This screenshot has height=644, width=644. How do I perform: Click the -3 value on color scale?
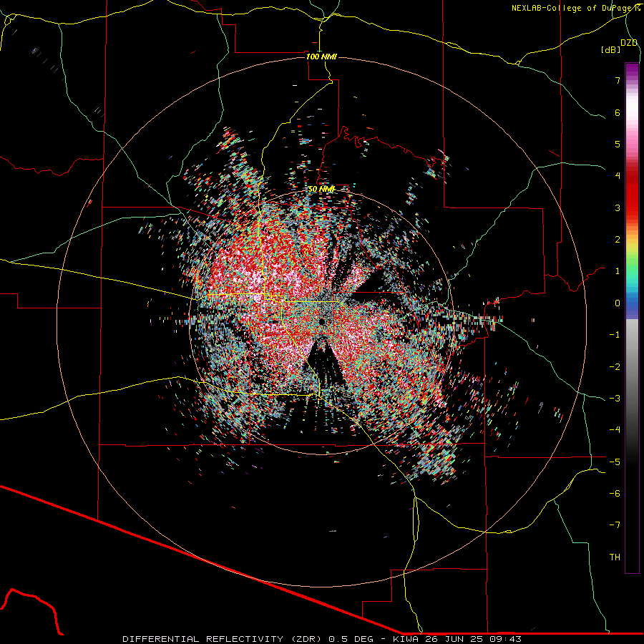pyautogui.click(x=615, y=399)
